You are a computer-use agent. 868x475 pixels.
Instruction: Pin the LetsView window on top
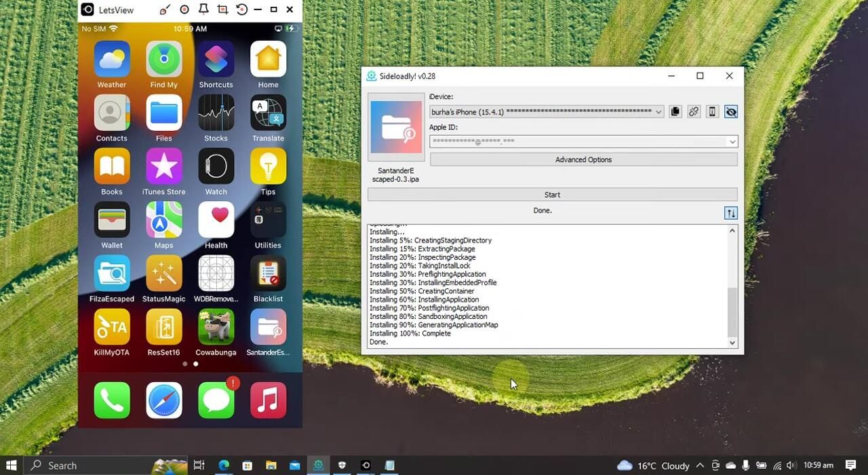(203, 9)
